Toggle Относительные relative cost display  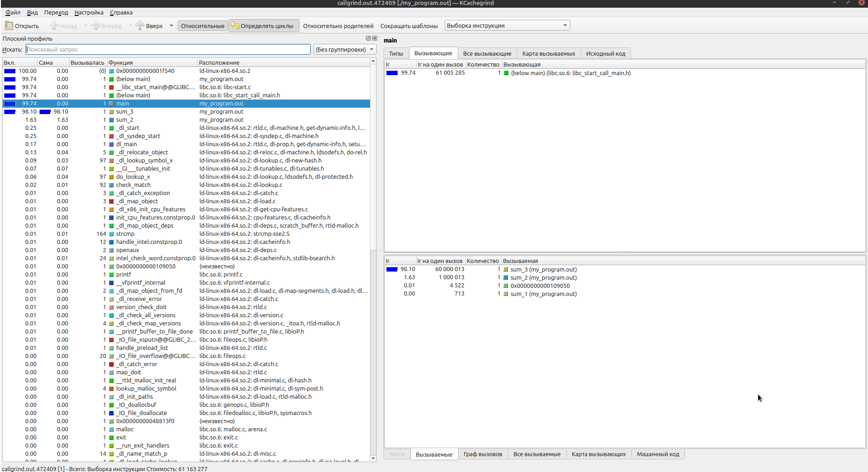pos(203,26)
